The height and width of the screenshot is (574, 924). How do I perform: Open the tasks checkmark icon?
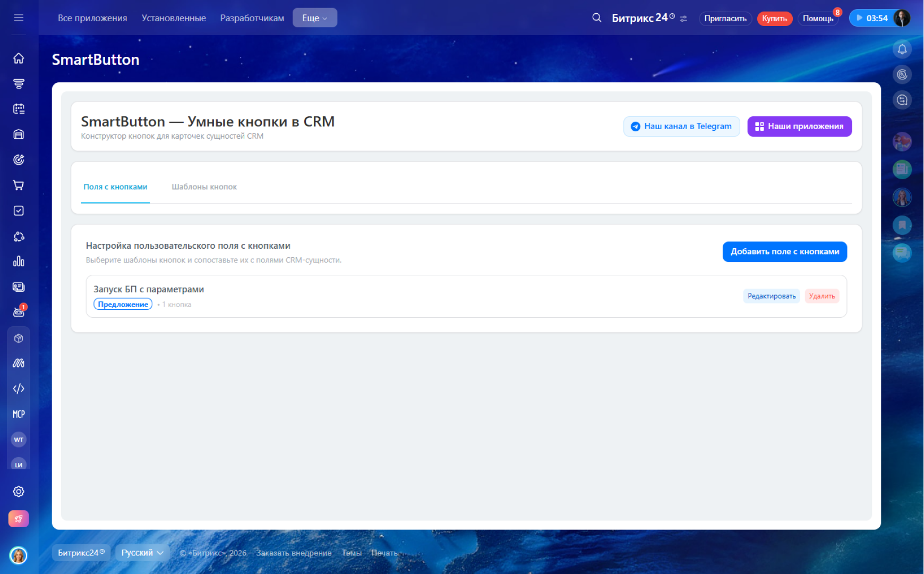(19, 210)
